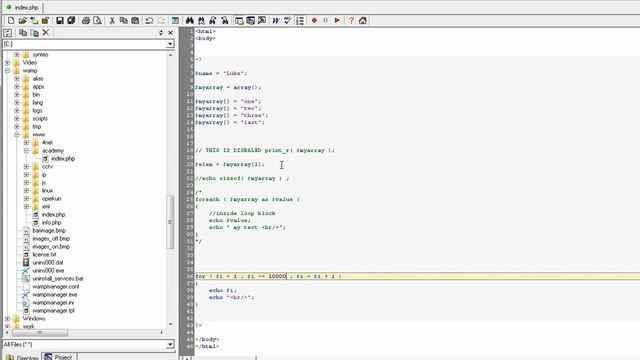This screenshot has height=360, width=640.
Task: Click the Find binoculars icon
Action: tap(189, 20)
